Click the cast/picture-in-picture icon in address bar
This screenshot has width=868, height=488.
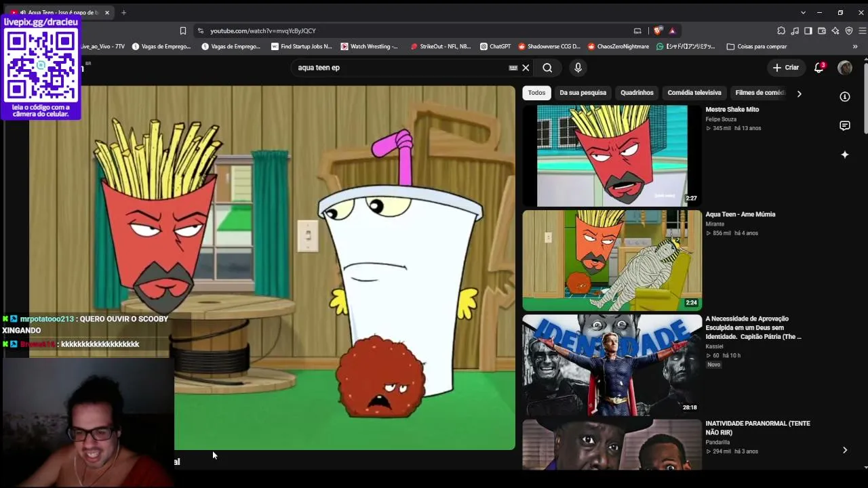pyautogui.click(x=637, y=30)
